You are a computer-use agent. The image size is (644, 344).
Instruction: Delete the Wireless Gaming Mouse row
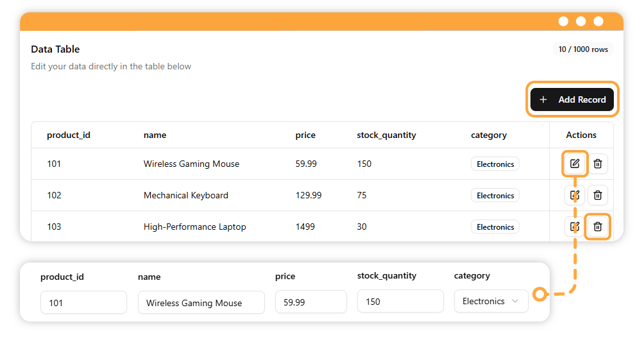pyautogui.click(x=598, y=164)
